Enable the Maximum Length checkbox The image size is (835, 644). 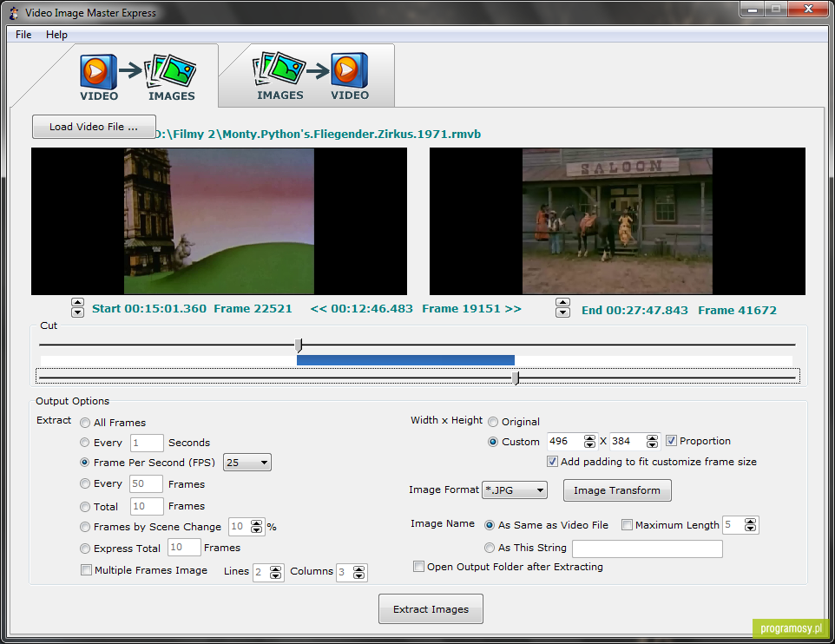click(x=628, y=525)
